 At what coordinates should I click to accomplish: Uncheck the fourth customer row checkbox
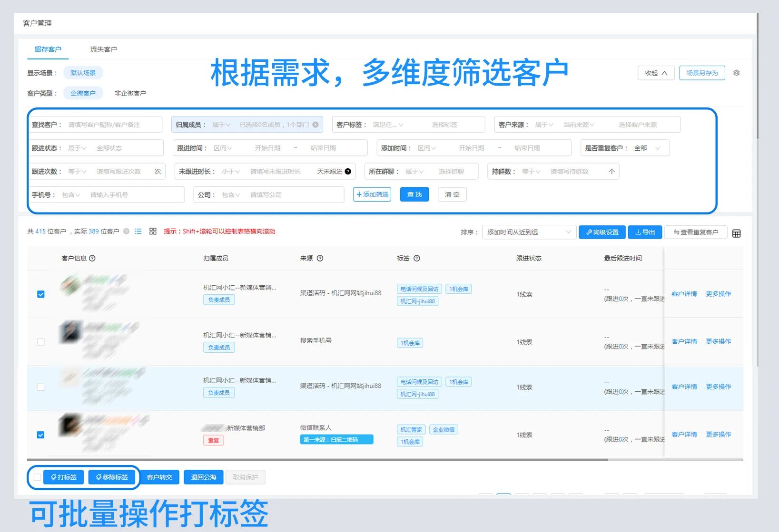(41, 435)
